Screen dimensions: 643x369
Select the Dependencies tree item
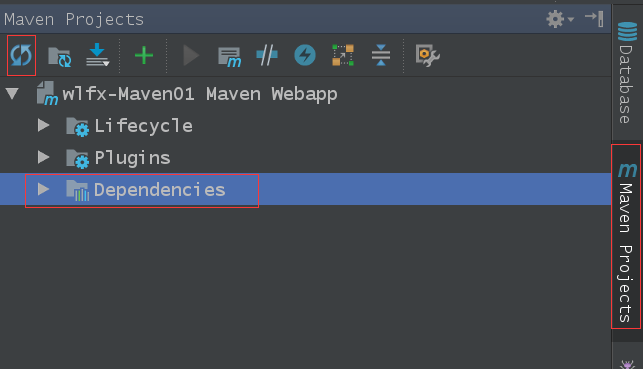160,190
